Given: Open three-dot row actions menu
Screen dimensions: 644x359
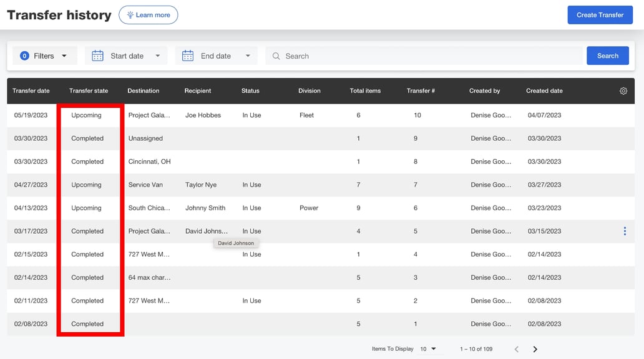Looking at the screenshot, I should (x=625, y=231).
